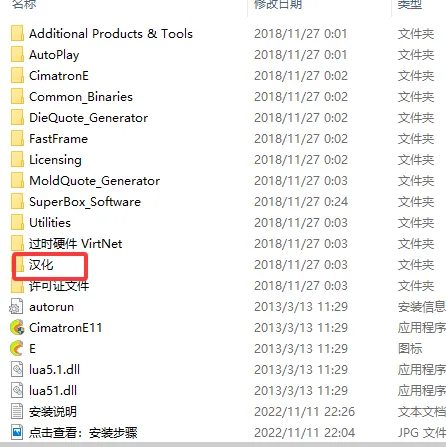
Task: Select the Licensing folder name
Action: tap(55, 160)
